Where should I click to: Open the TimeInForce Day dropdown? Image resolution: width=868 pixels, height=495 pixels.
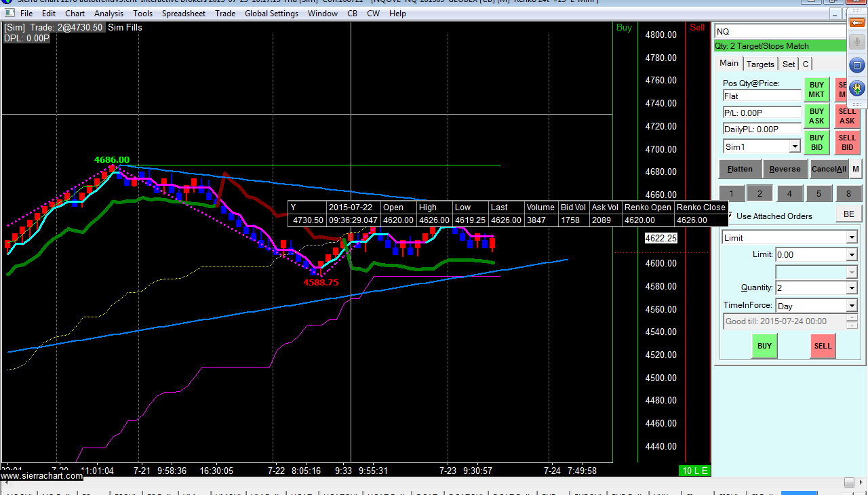pos(852,306)
